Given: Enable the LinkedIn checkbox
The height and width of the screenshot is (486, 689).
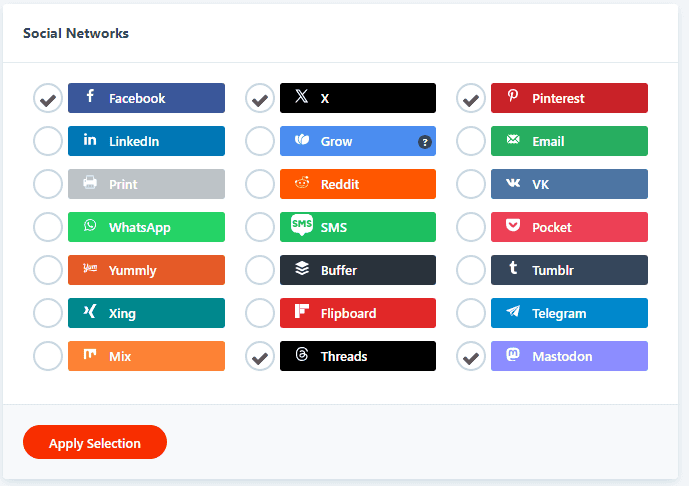Looking at the screenshot, I should tap(48, 141).
